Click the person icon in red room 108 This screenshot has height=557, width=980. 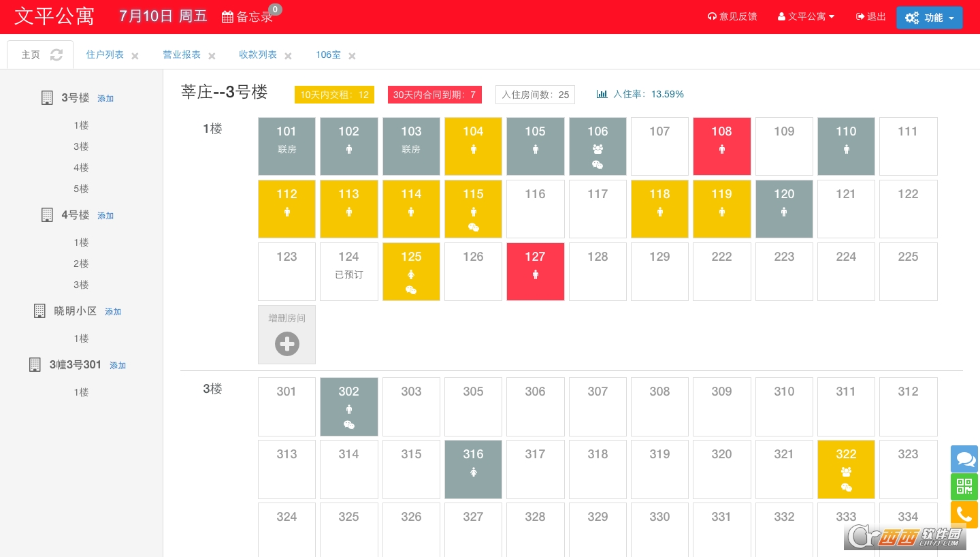tap(722, 149)
